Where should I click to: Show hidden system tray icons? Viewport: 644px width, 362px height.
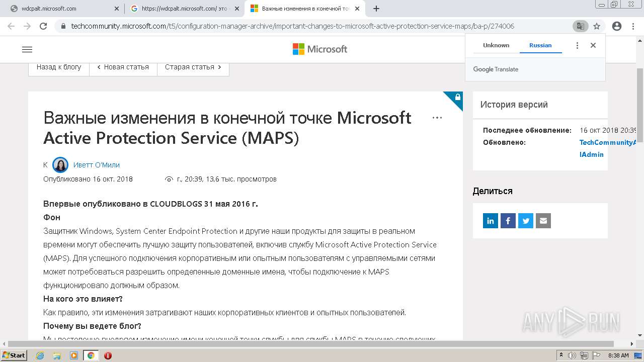[x=561, y=355]
